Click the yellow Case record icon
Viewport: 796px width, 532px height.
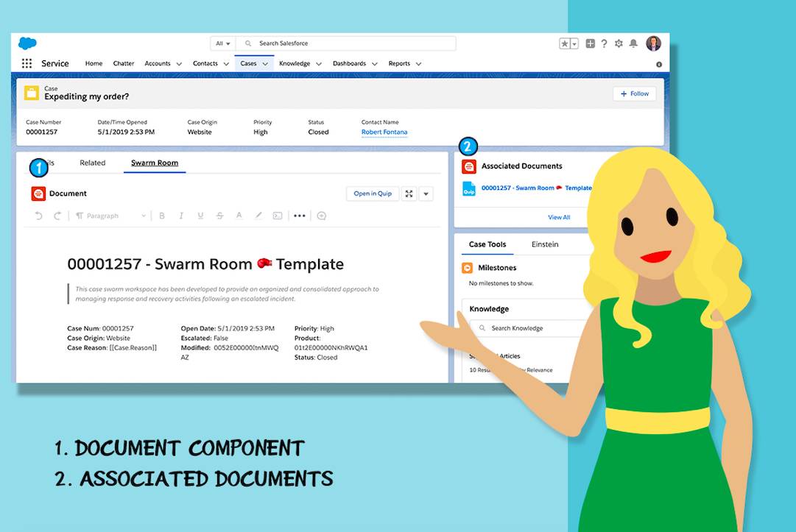32,93
